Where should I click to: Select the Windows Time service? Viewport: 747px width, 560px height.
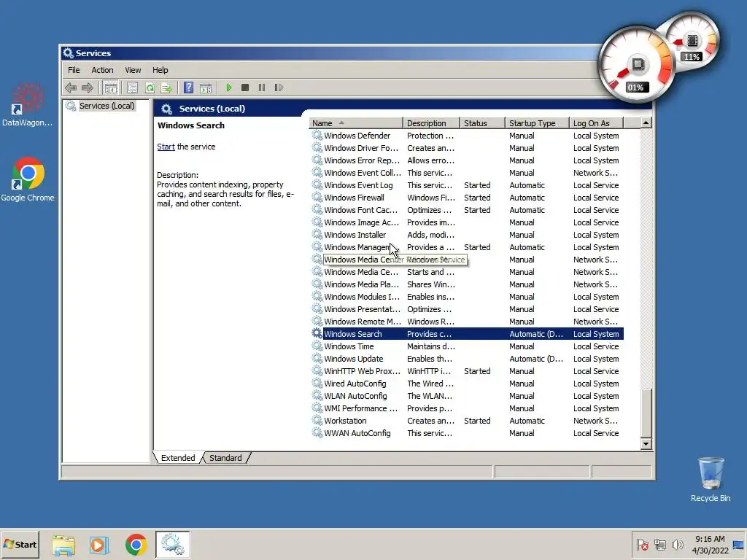click(466, 346)
